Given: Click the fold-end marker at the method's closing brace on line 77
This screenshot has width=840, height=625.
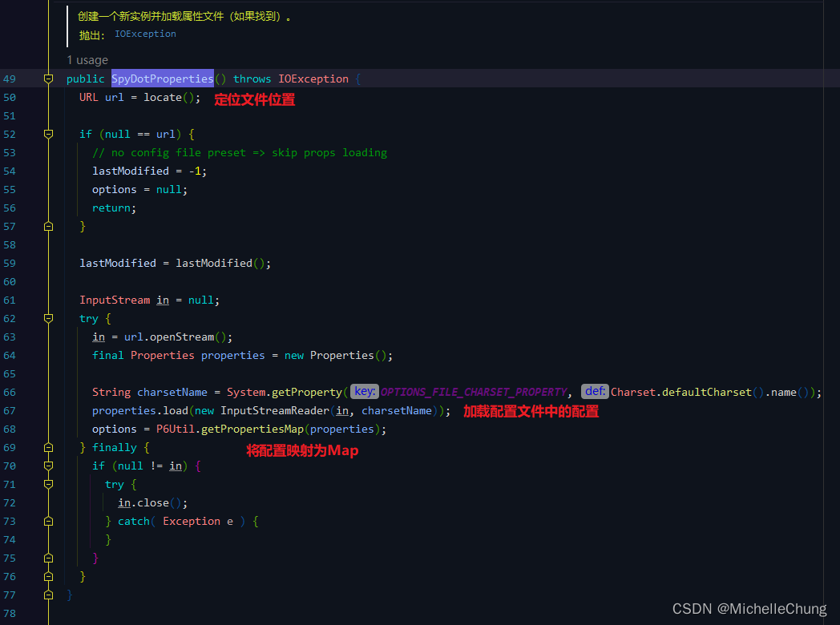Looking at the screenshot, I should (x=48, y=594).
